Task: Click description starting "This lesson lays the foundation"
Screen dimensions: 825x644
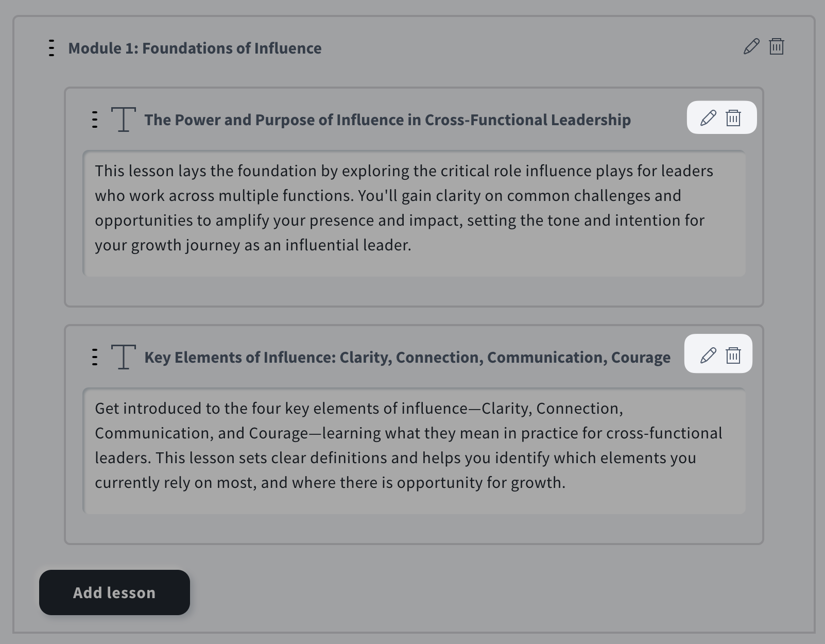Action: [404, 208]
